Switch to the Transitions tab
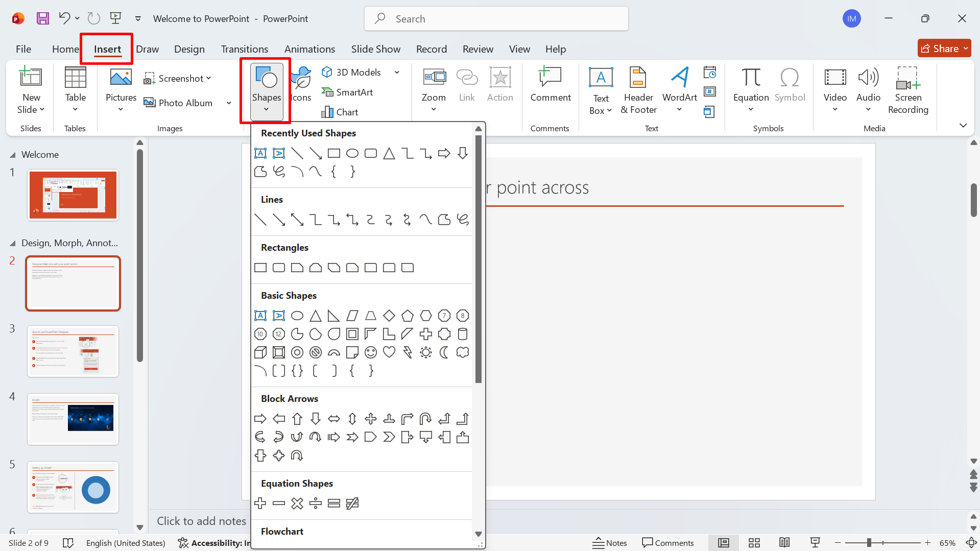Image resolution: width=980 pixels, height=551 pixels. tap(245, 49)
